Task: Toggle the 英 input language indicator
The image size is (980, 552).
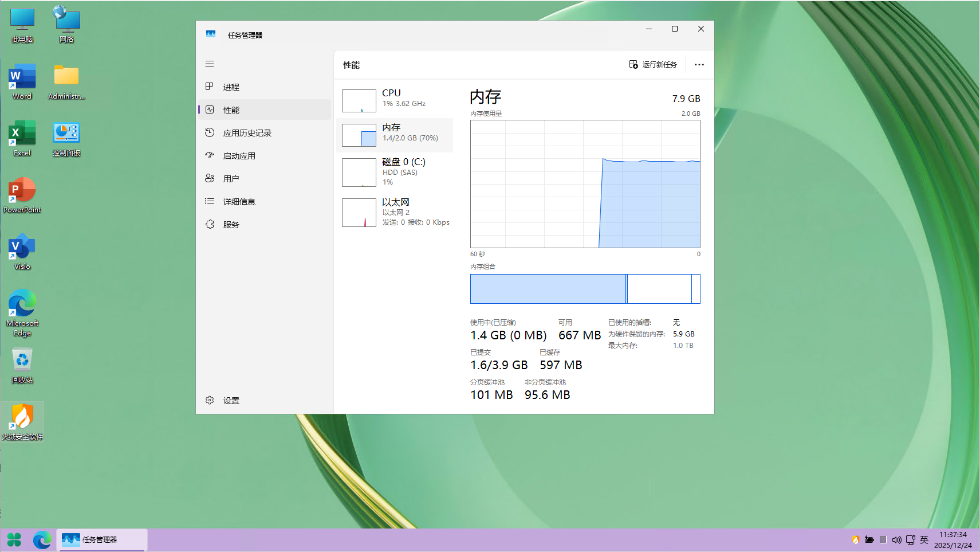Action: pos(924,540)
